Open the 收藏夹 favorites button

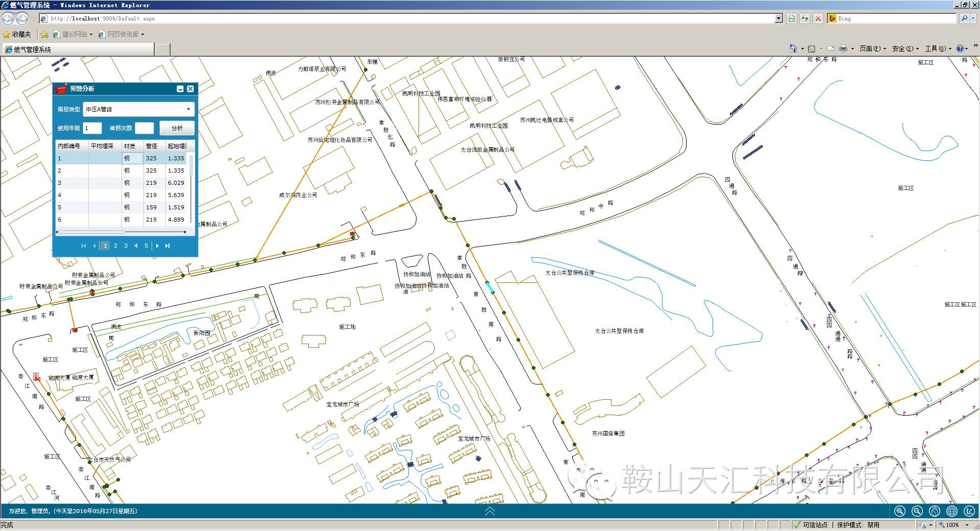click(x=17, y=34)
